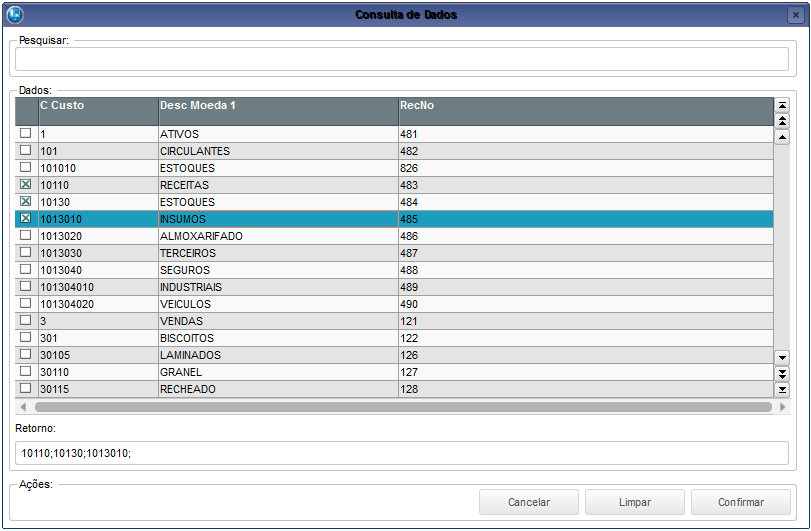Sort by the C Custo column header
Image resolution: width=811 pixels, height=531 pixels.
[x=97, y=105]
